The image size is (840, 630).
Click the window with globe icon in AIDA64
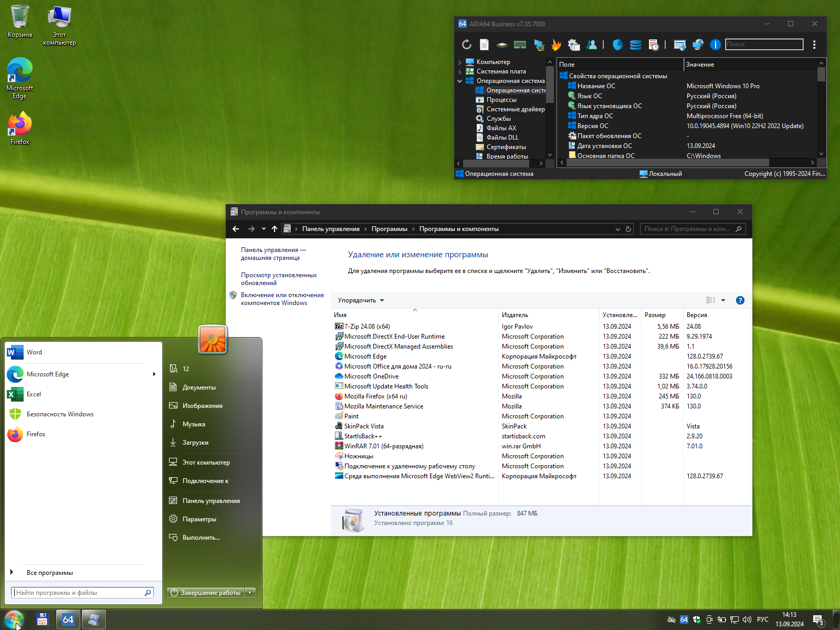coord(680,45)
